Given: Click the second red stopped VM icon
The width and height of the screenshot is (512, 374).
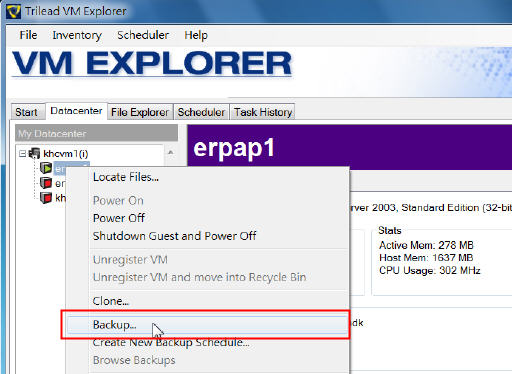Looking at the screenshot, I should click(46, 183).
